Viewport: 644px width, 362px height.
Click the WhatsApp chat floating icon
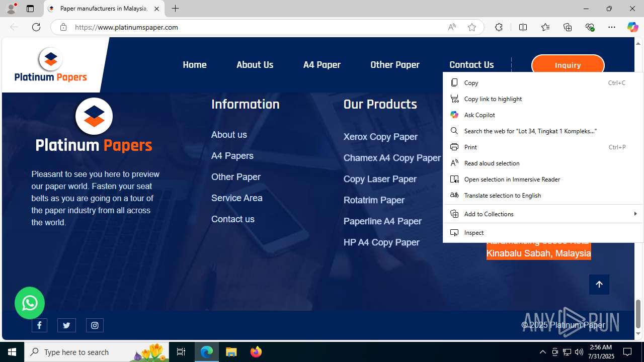[x=30, y=303]
